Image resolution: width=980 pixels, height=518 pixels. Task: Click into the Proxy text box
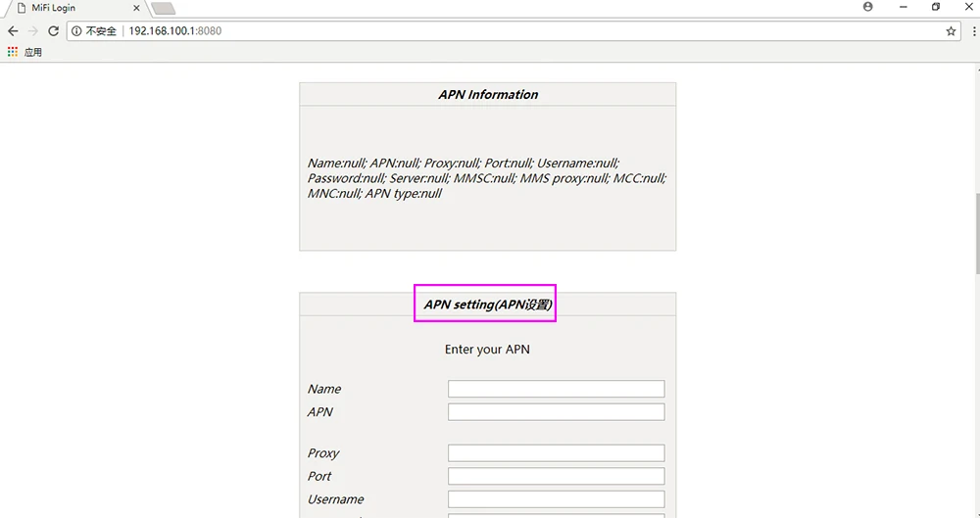[557, 453]
